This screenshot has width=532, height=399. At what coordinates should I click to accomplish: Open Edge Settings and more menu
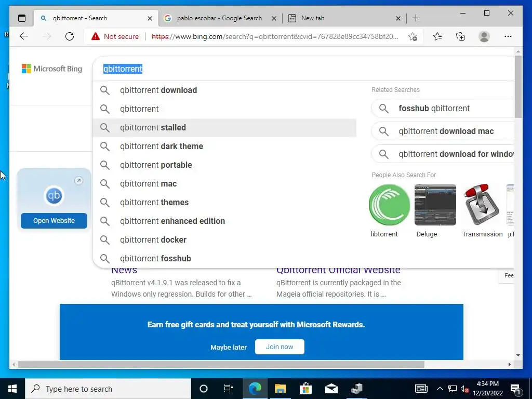[x=508, y=36]
